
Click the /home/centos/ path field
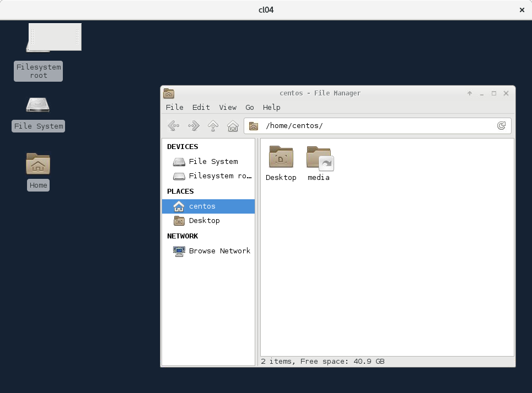click(x=377, y=126)
